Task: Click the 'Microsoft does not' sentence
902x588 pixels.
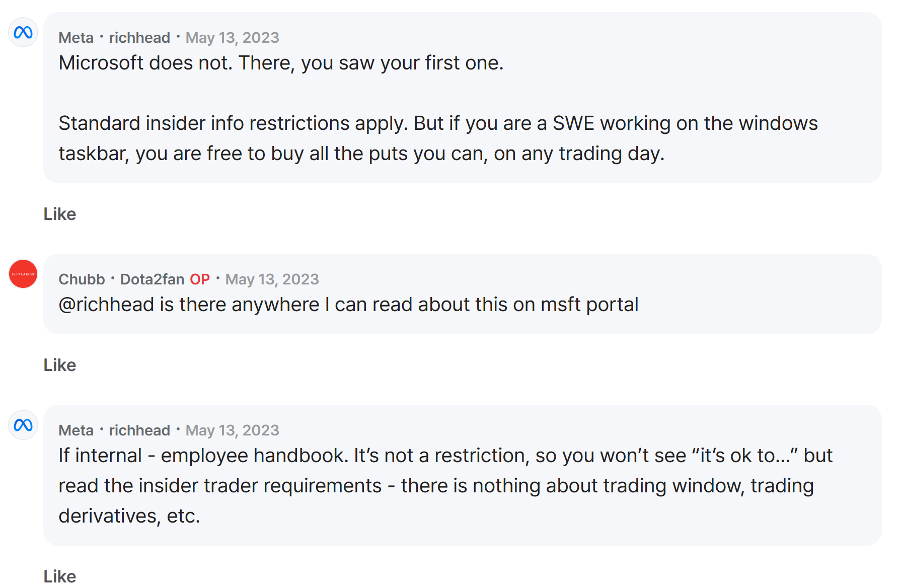Action: pyautogui.click(x=281, y=63)
